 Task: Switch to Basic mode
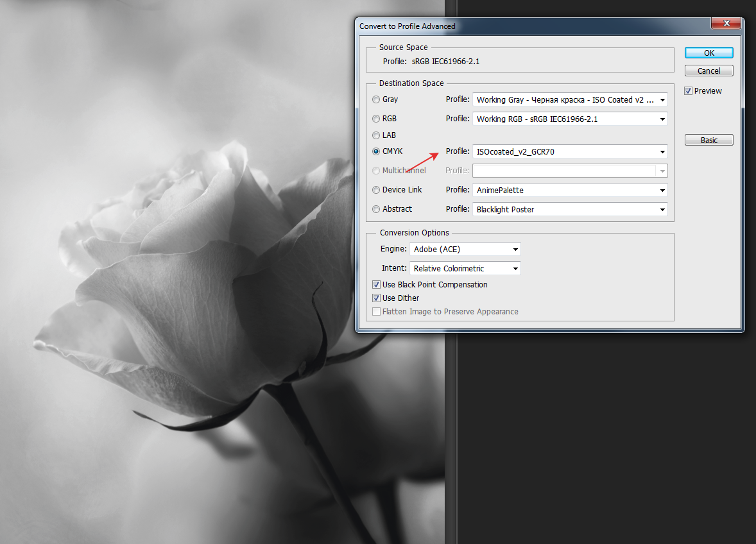[x=709, y=140]
